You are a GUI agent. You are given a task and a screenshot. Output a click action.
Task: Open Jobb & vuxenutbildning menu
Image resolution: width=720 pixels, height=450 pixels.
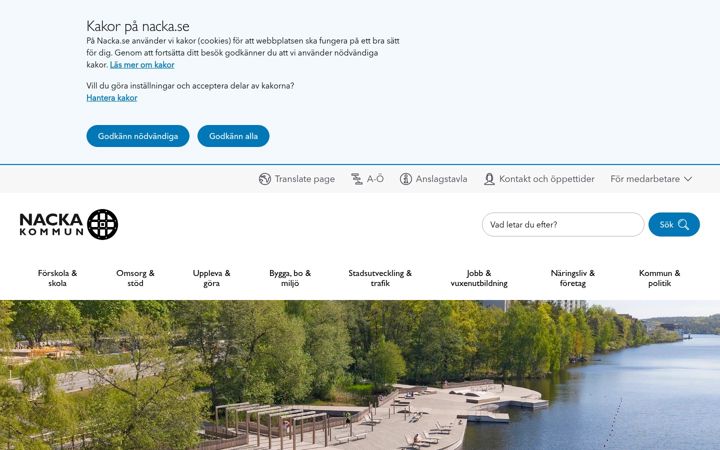coord(479,278)
